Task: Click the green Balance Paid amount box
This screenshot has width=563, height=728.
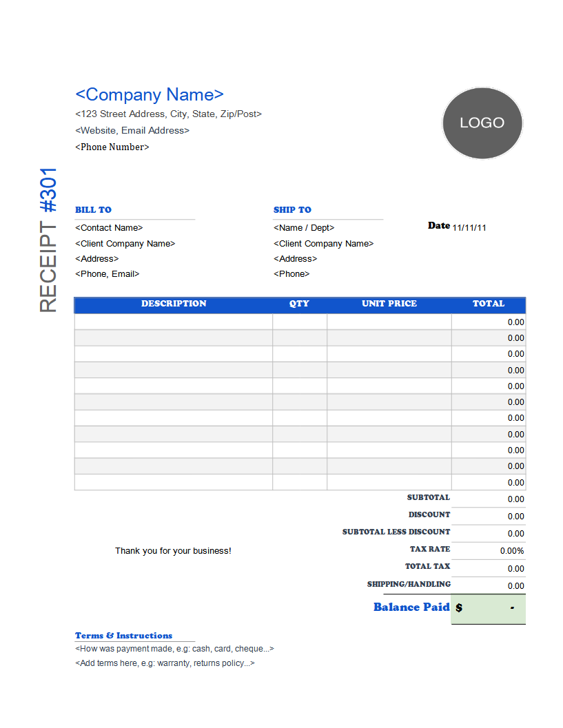Action: (x=488, y=607)
